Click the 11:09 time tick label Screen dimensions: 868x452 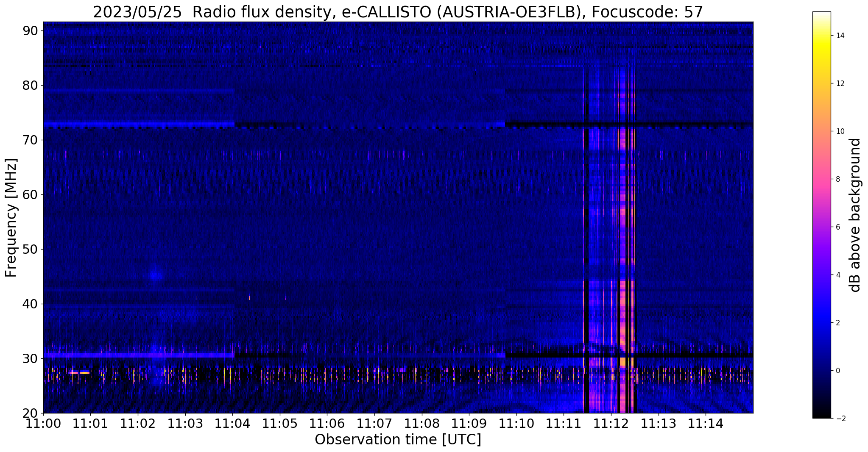[x=469, y=424]
